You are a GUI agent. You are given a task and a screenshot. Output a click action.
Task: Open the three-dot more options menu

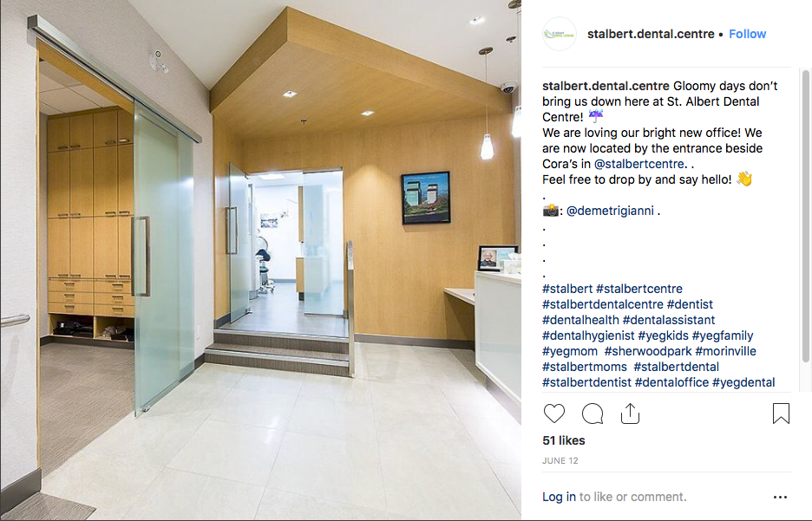[x=780, y=497]
